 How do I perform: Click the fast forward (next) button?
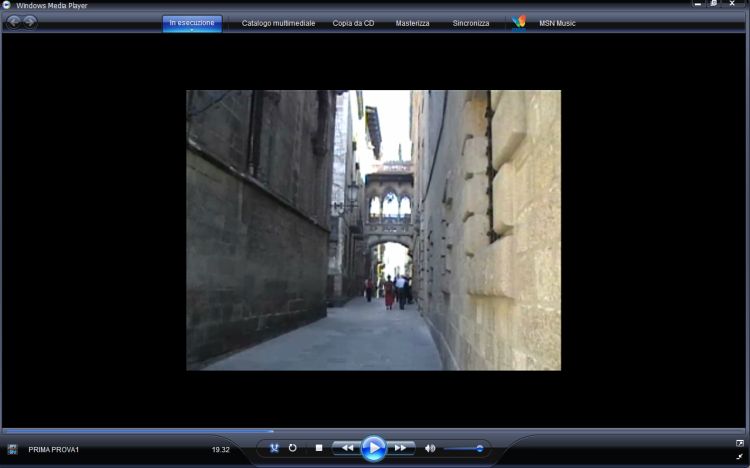(x=400, y=448)
